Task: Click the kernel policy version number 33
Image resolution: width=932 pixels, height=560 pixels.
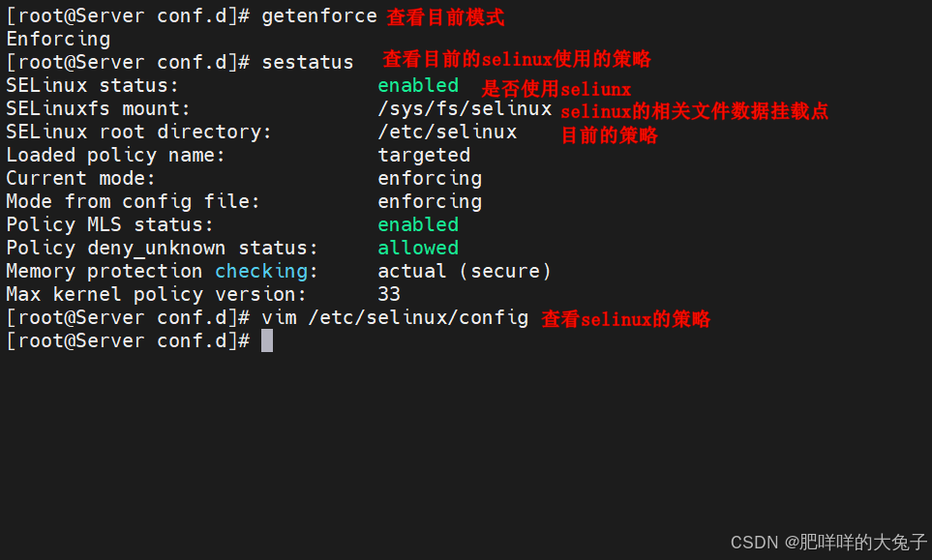Action: coord(389,294)
